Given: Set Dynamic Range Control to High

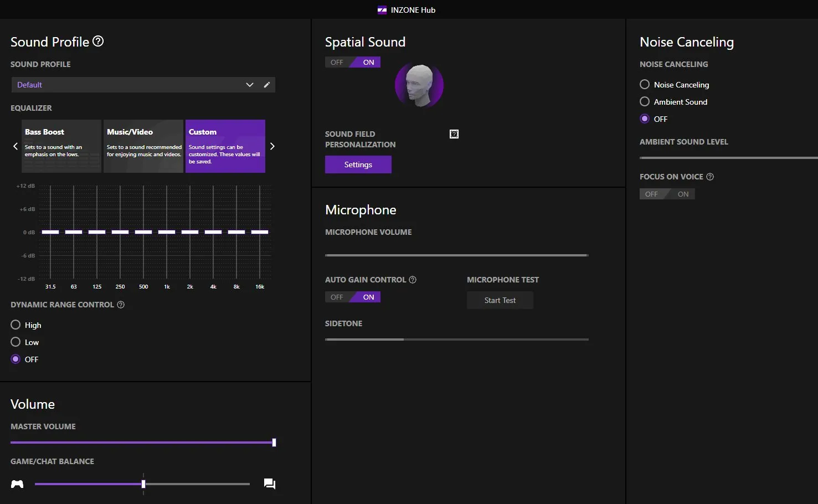Looking at the screenshot, I should (16, 325).
